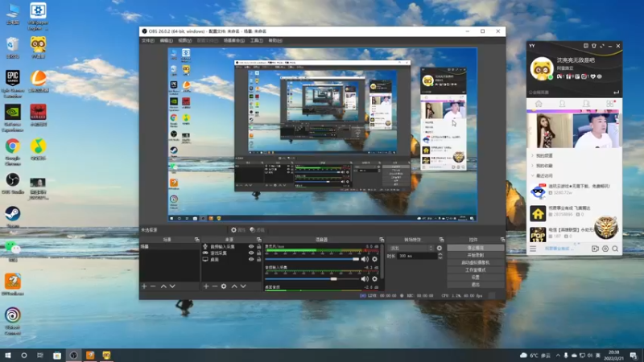Image resolution: width=644 pixels, height=362 pixels.
Task: Move source down in Sources panel
Action: point(243,286)
